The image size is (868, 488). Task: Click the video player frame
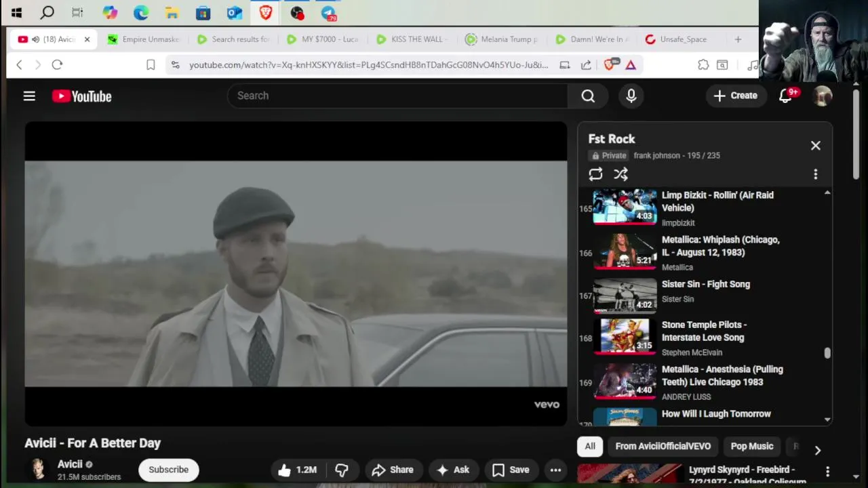coord(296,274)
